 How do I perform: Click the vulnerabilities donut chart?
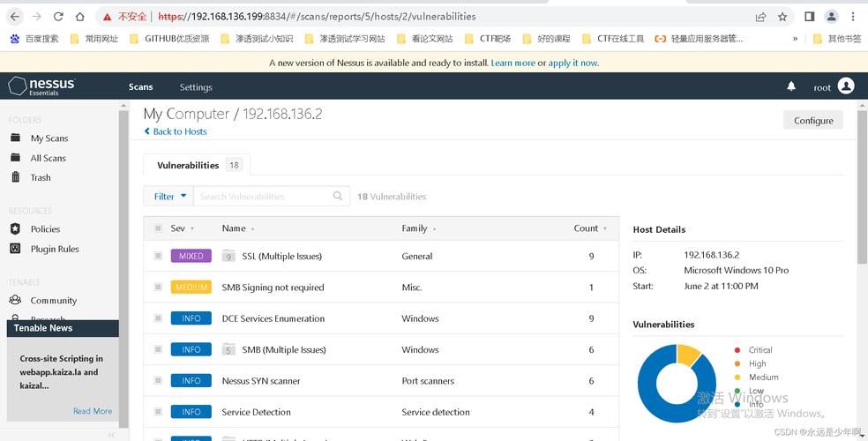[677, 384]
